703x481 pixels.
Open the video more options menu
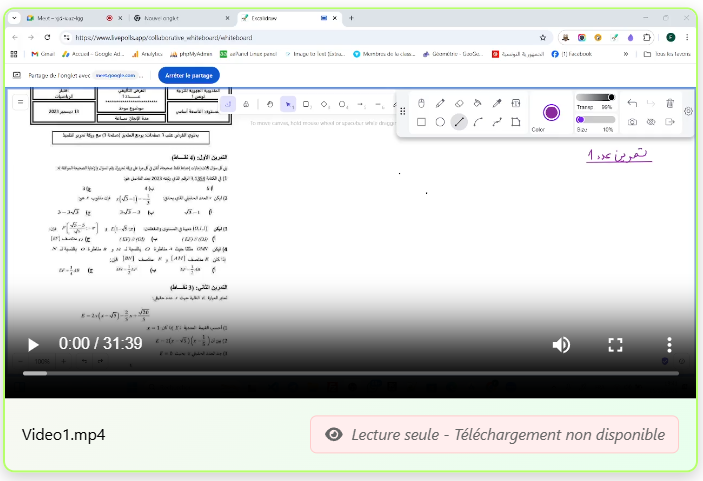pyautogui.click(x=670, y=344)
